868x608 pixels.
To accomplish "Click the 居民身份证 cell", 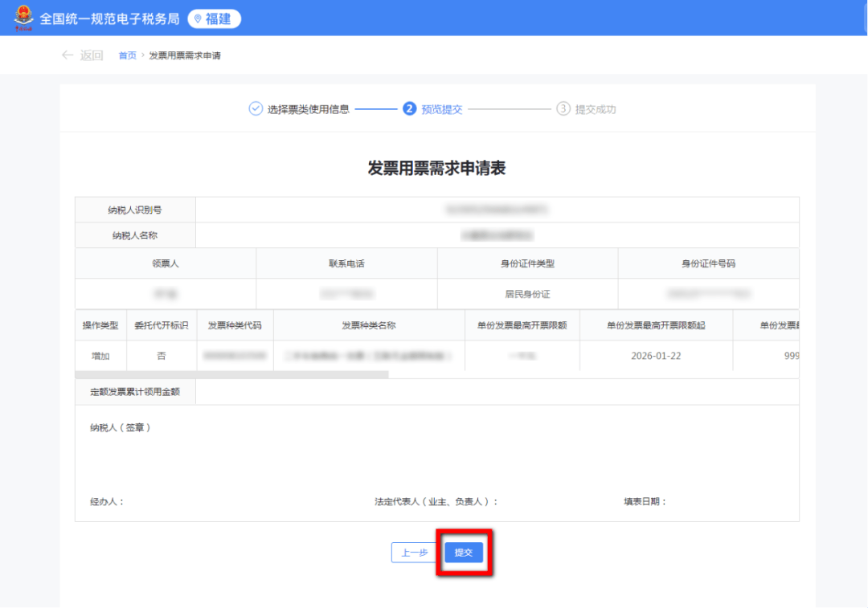I will click(527, 294).
